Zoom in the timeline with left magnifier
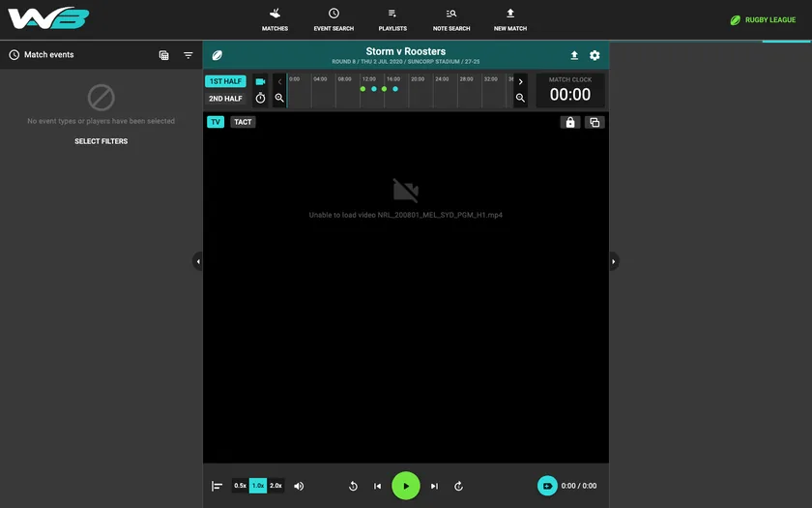 [279, 98]
